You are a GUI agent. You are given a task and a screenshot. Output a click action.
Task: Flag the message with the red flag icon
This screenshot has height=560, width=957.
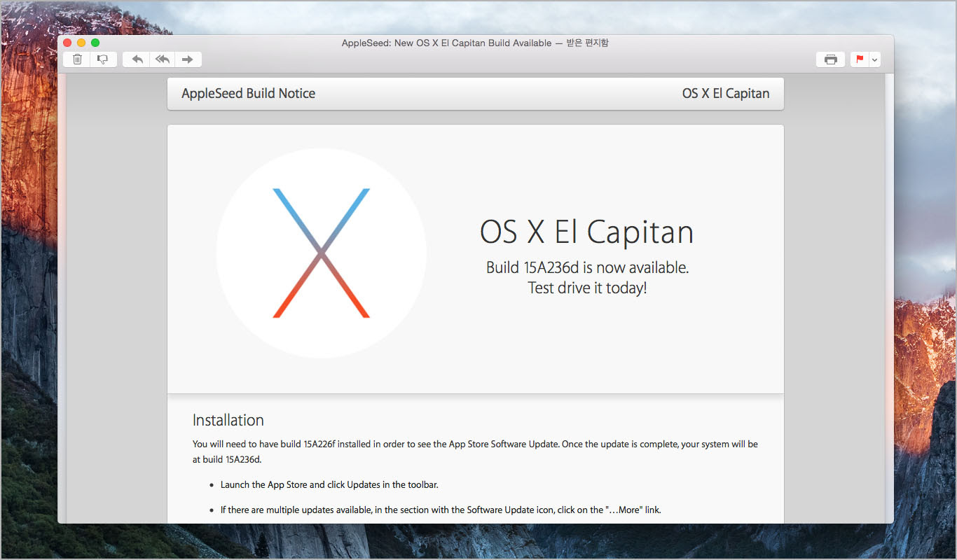pos(860,59)
